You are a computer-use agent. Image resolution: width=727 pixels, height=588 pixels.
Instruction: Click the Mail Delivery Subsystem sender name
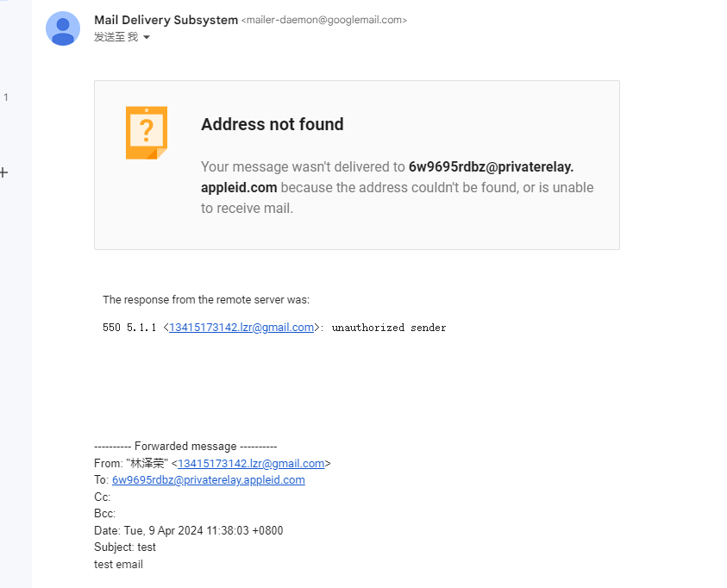(166, 20)
